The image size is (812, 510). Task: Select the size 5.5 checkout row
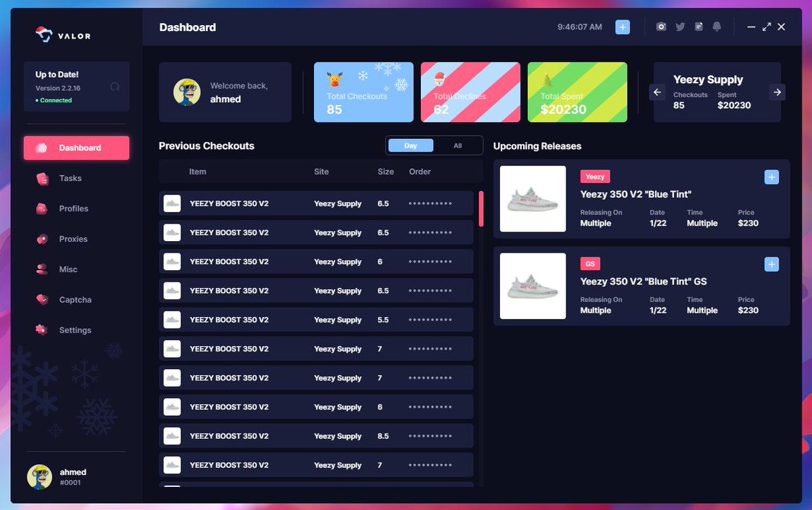(x=316, y=320)
